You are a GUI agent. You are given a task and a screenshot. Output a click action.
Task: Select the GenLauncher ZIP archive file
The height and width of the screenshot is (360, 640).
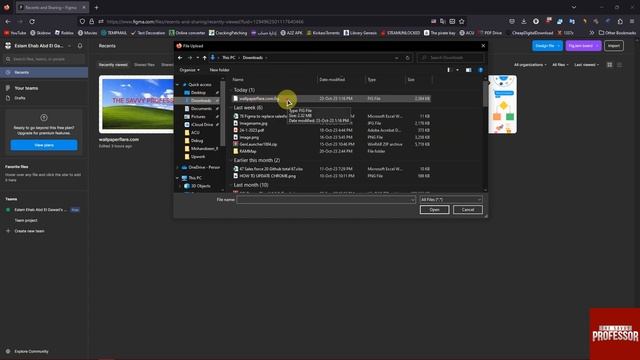tap(331, 144)
